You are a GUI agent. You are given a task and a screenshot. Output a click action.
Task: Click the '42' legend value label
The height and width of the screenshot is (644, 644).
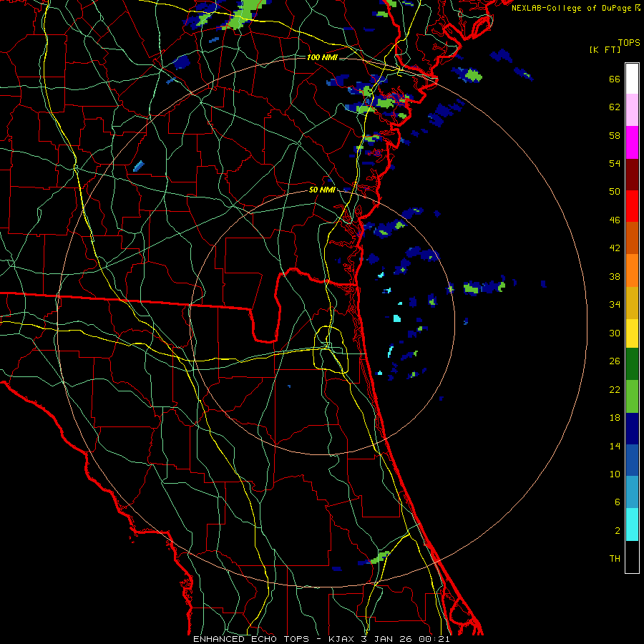[x=615, y=248]
